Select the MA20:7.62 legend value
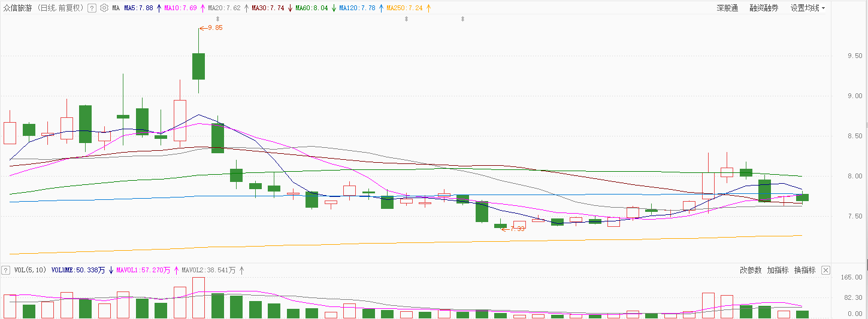 point(224,8)
